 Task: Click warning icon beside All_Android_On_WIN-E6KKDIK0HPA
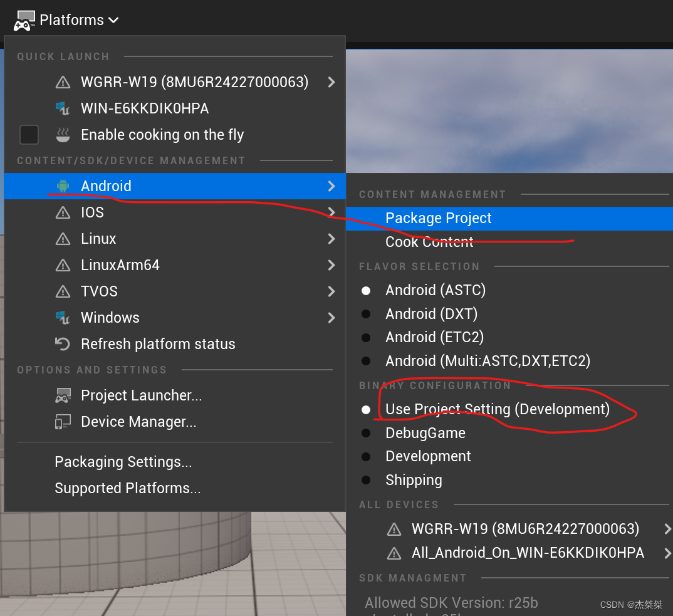coord(394,553)
